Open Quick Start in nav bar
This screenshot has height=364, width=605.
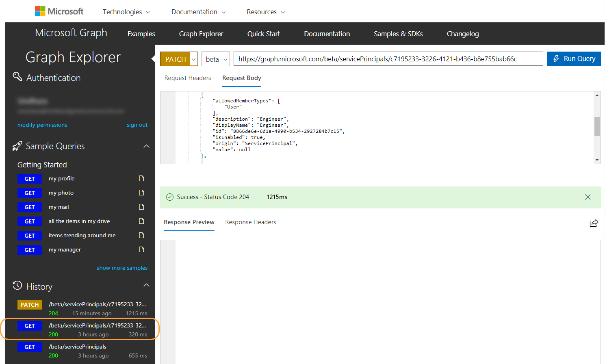(x=264, y=34)
